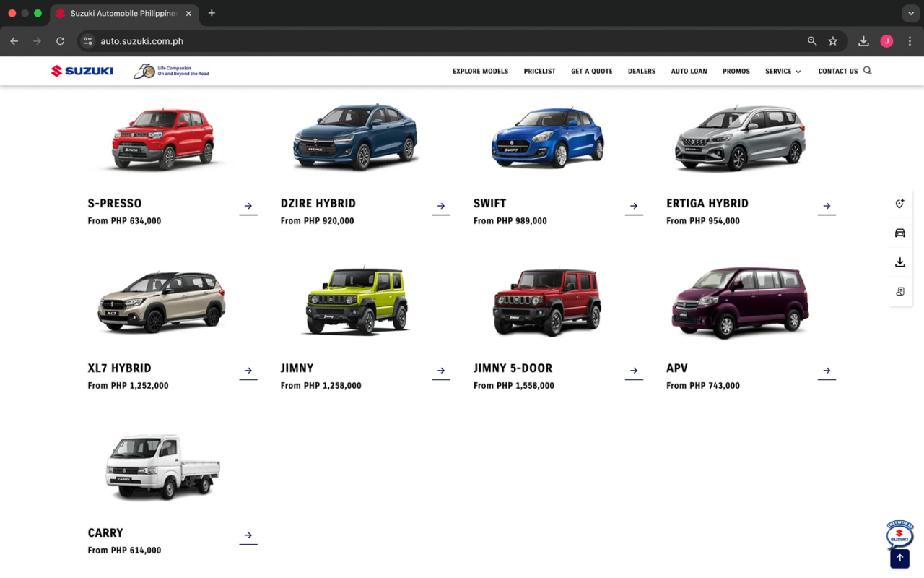
Task: Open the Chat With Us Suzuki bubble
Action: pos(899,535)
